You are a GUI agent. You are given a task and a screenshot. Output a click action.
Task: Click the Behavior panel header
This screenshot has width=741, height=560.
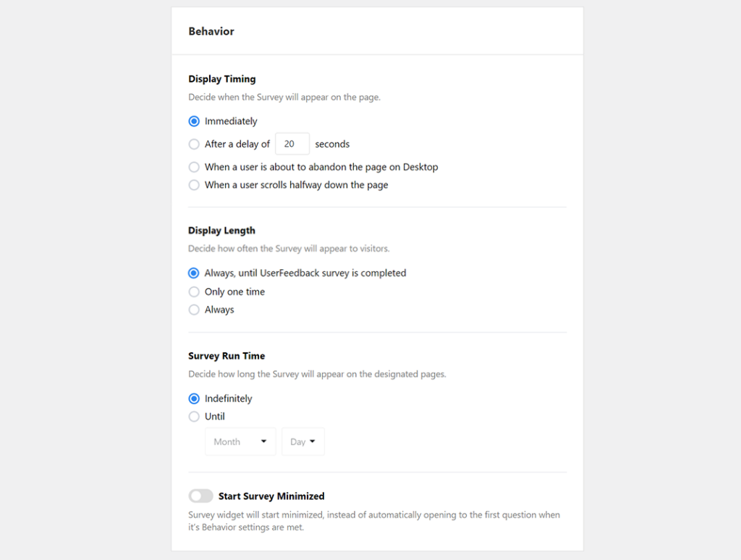tap(211, 31)
